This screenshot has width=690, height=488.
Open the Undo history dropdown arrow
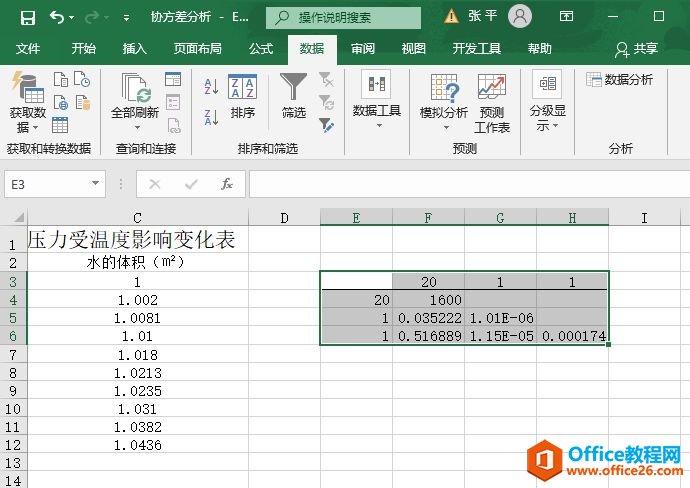tap(72, 18)
